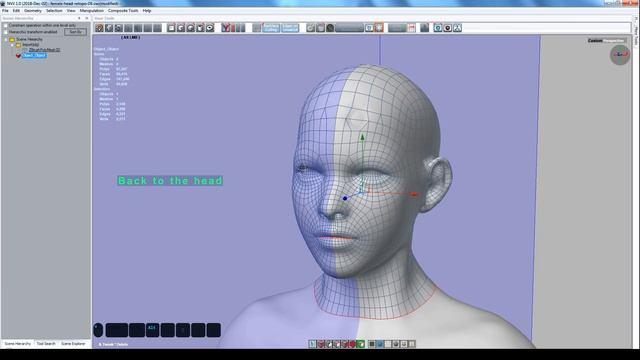The image size is (640, 360).
Task: Select the highlighted Object_Object tree item
Action: (34, 55)
